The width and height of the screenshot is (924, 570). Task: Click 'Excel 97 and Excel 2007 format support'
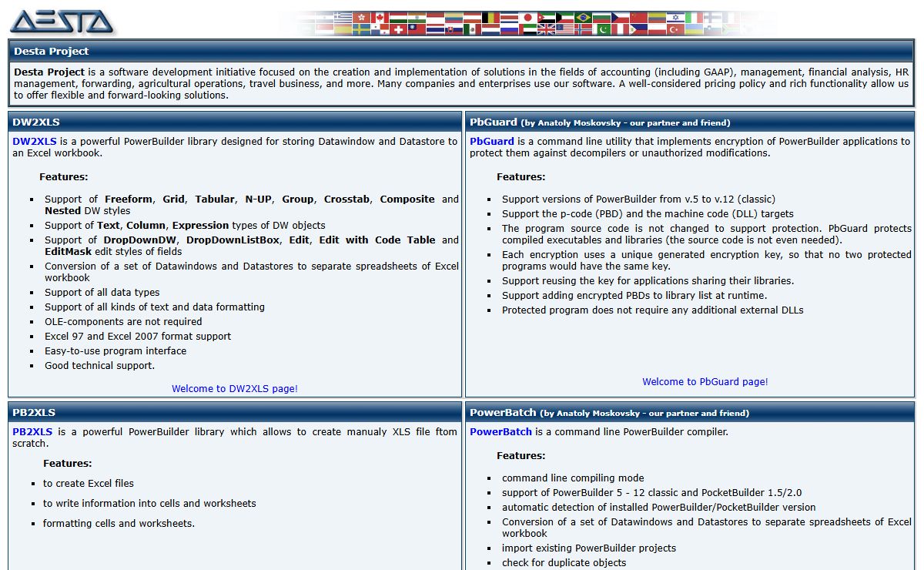[138, 336]
